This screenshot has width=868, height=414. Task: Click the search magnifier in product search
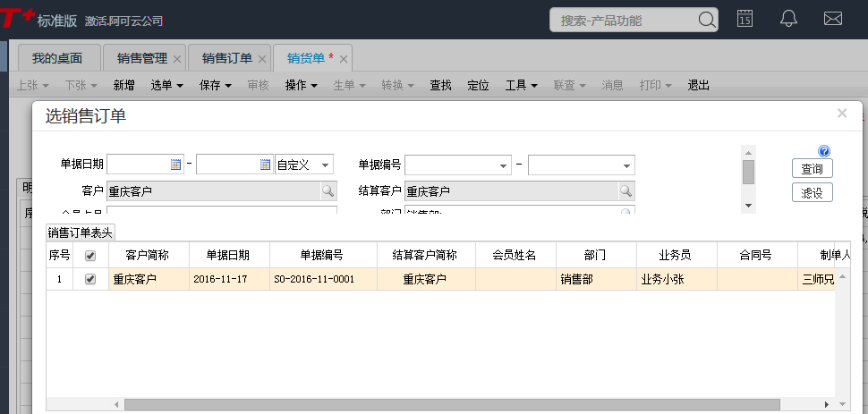point(707,20)
